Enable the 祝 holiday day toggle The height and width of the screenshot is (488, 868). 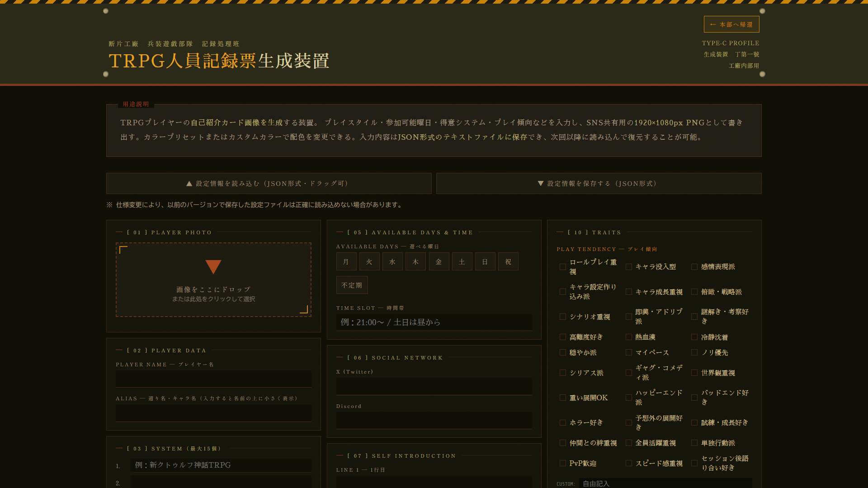[x=508, y=262]
